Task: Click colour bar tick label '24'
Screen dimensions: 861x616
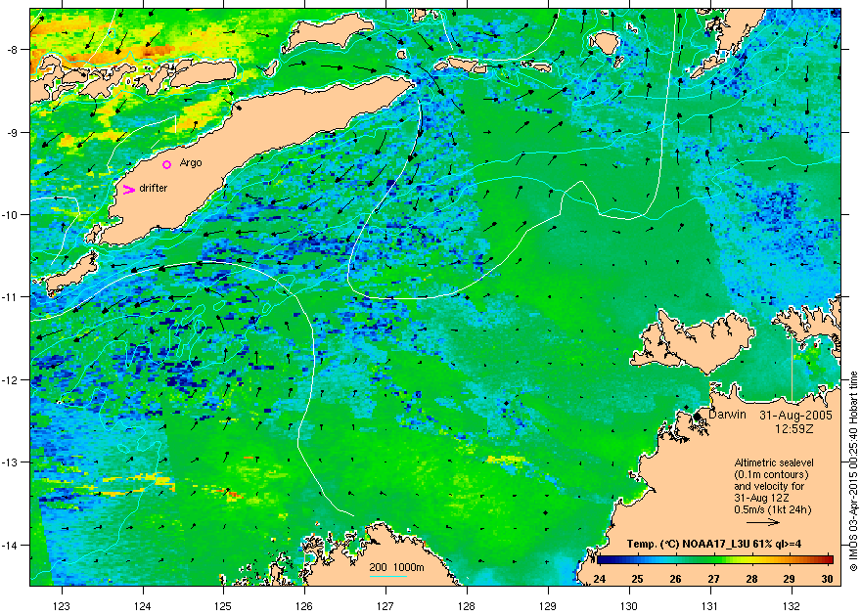Action: click(x=599, y=579)
